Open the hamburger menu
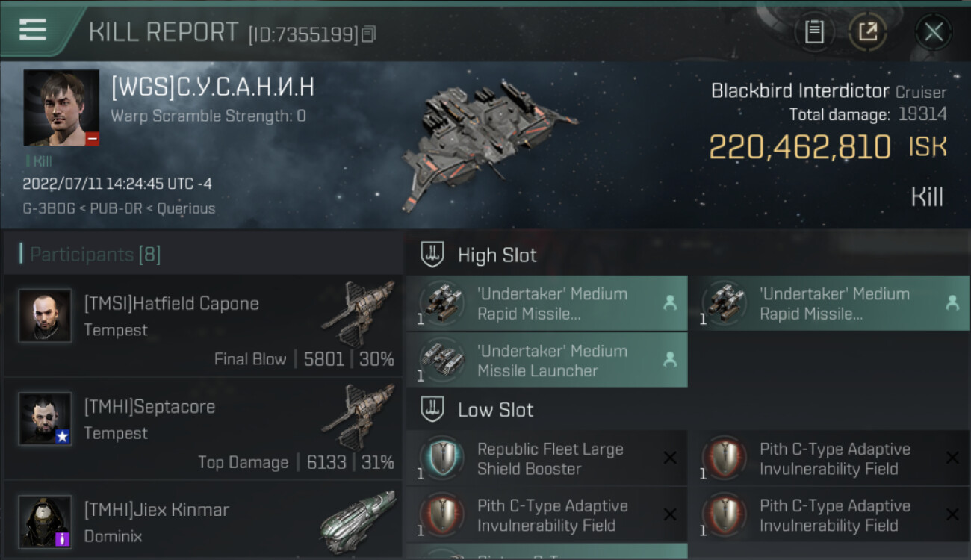Viewport: 971px width, 560px height. [33, 30]
